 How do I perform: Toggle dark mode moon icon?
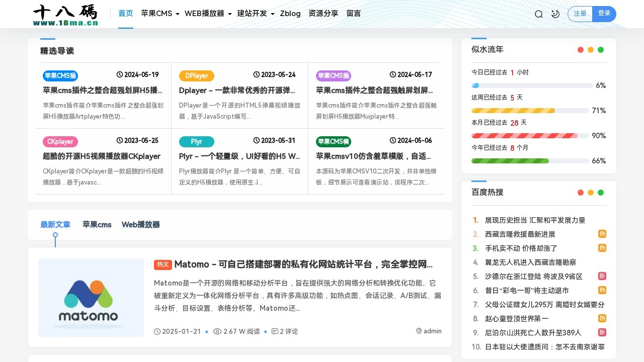(555, 14)
